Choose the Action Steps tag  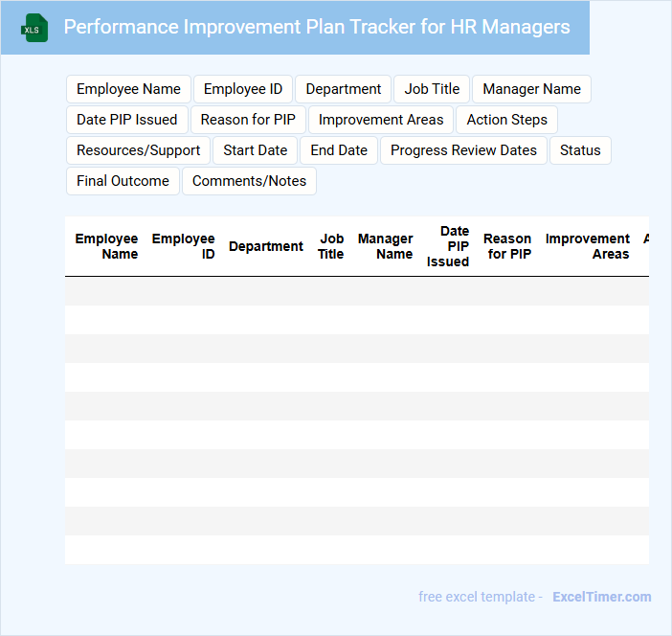coord(507,120)
